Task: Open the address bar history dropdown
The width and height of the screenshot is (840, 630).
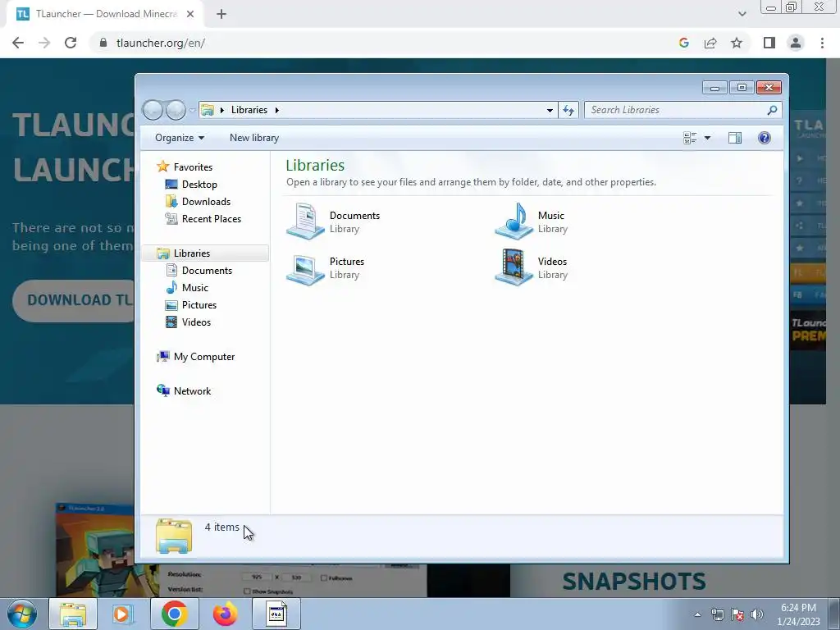Action: click(x=550, y=110)
